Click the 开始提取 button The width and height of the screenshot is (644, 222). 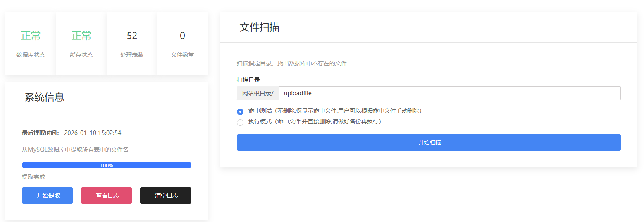point(47,195)
